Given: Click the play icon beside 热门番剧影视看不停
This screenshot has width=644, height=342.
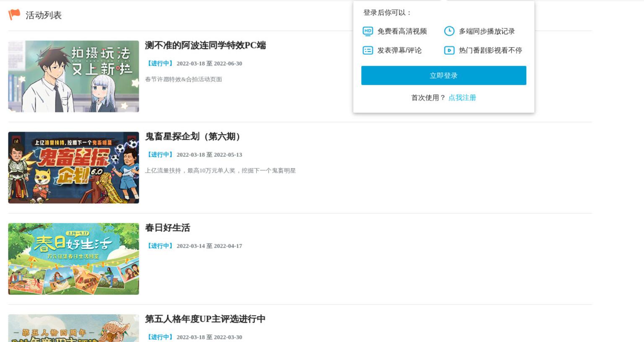Looking at the screenshot, I should point(449,50).
